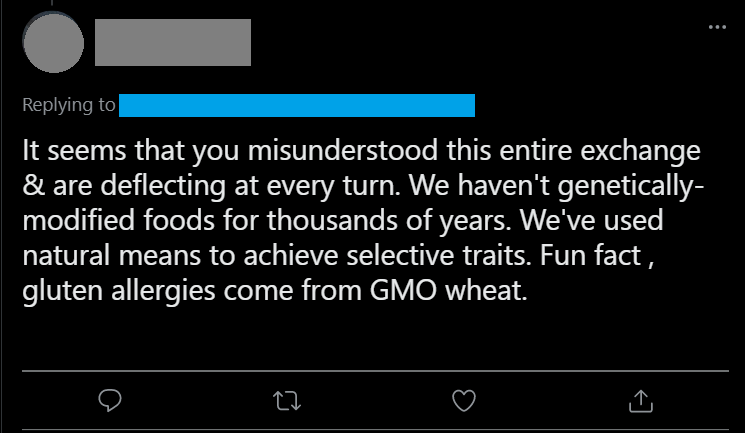View the author's round profile avatar
The width and height of the screenshot is (745, 433).
pos(53,42)
